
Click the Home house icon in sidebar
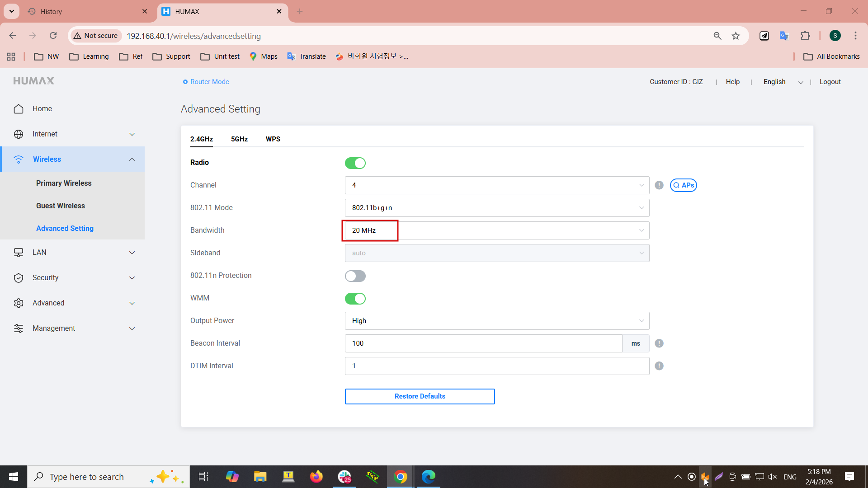(19, 109)
